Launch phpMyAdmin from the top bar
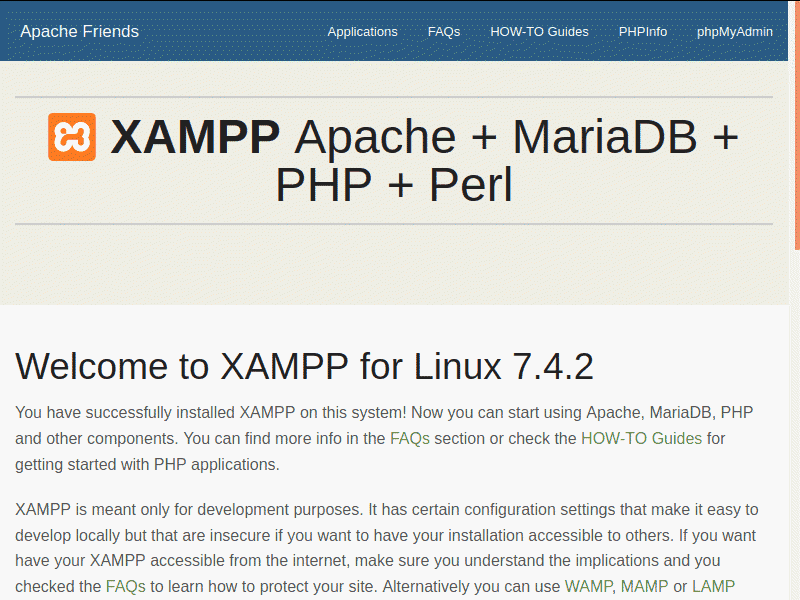Screen dimensions: 800x600 coord(735,32)
